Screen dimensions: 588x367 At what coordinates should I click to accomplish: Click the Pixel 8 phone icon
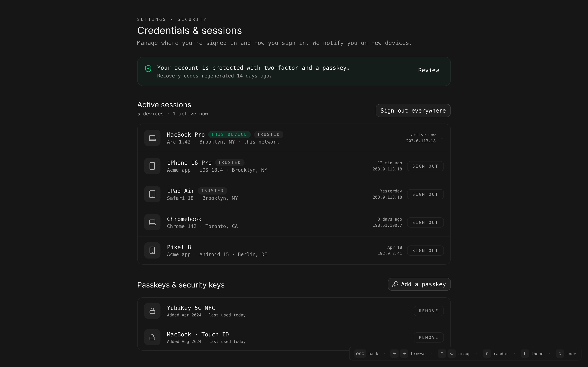152,251
